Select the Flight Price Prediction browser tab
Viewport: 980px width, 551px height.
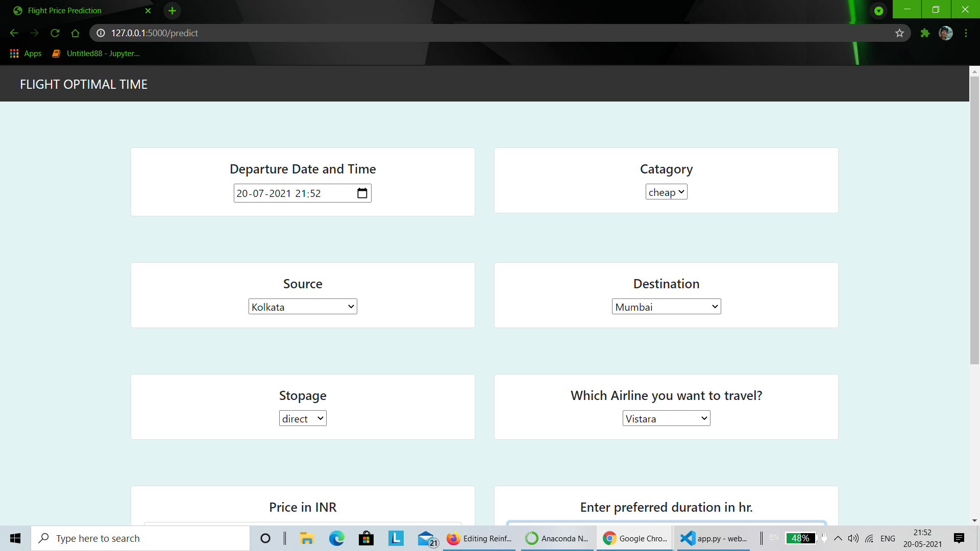click(x=64, y=10)
